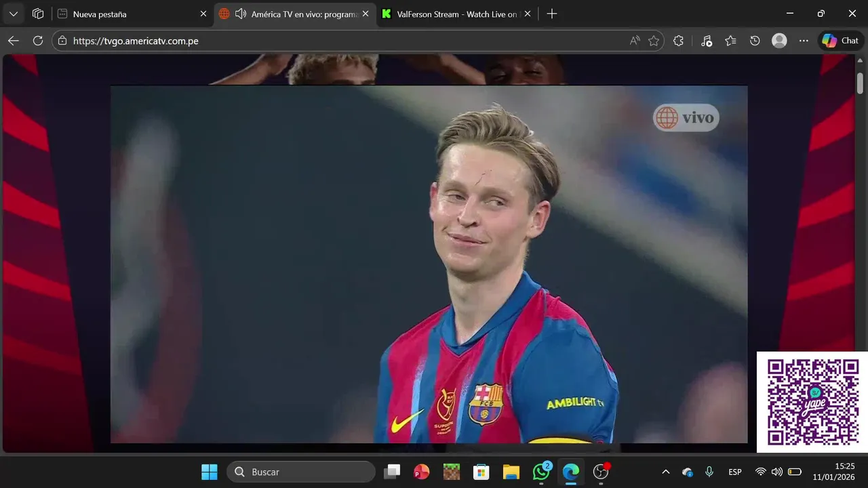Image resolution: width=868 pixels, height=488 pixels.
Task: Close the Nueva pestaña tab
Action: tap(203, 14)
